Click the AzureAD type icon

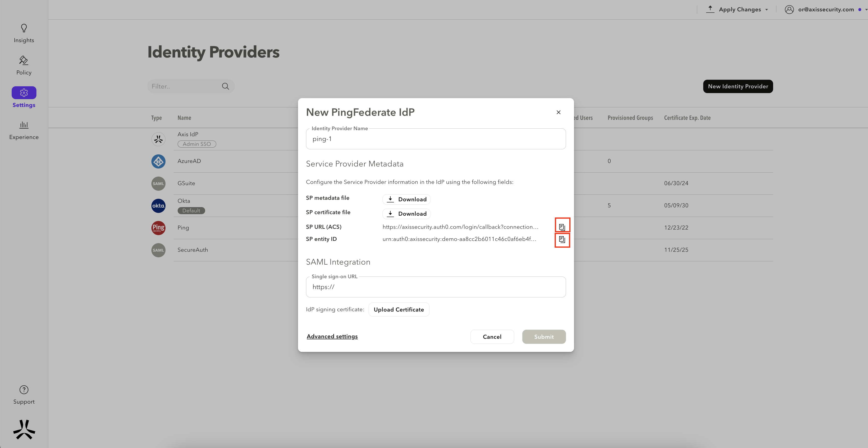tap(158, 161)
